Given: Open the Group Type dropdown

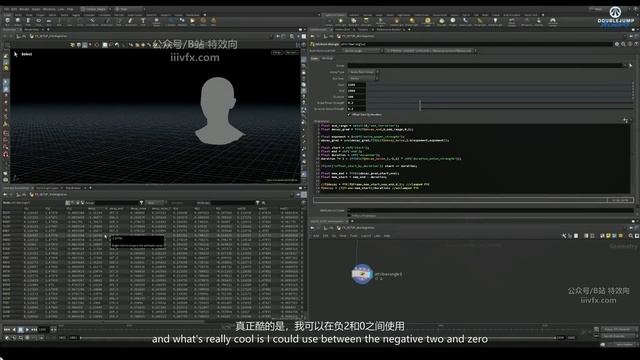Looking at the screenshot, I should (363, 72).
